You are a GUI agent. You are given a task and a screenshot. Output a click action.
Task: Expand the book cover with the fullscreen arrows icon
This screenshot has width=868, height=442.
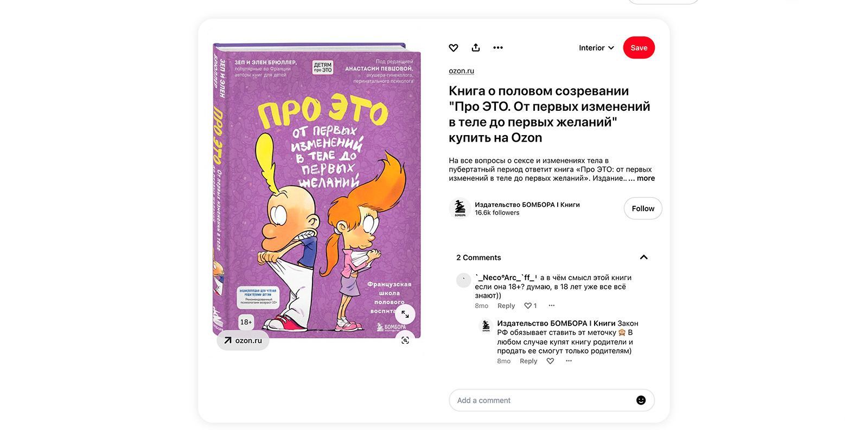point(405,314)
